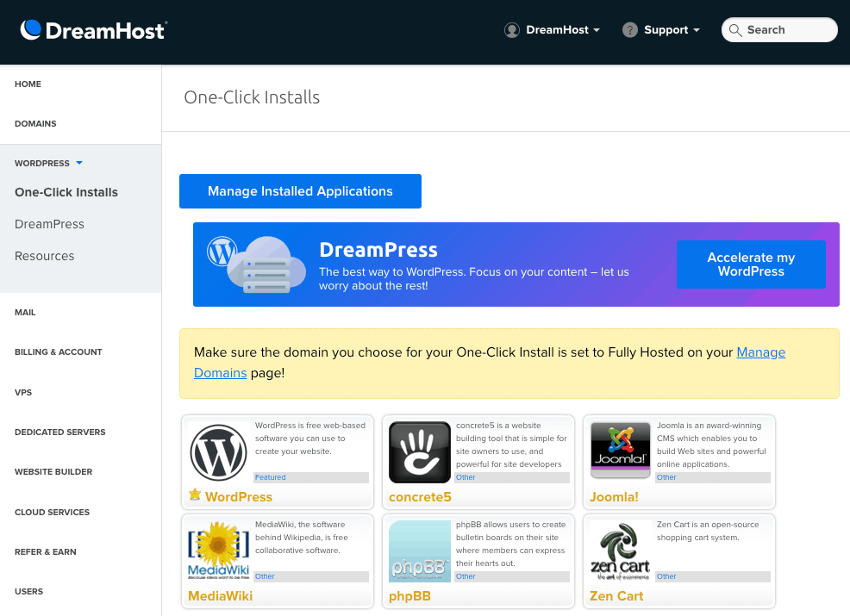The width and height of the screenshot is (850, 616).
Task: Open DEDICATED SERVERS in sidebar
Action: coord(60,432)
